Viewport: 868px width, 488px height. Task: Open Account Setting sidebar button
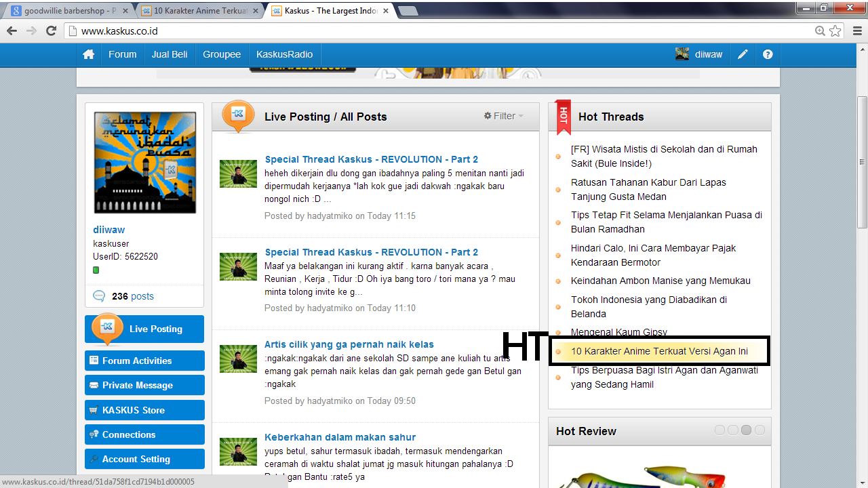coord(144,459)
